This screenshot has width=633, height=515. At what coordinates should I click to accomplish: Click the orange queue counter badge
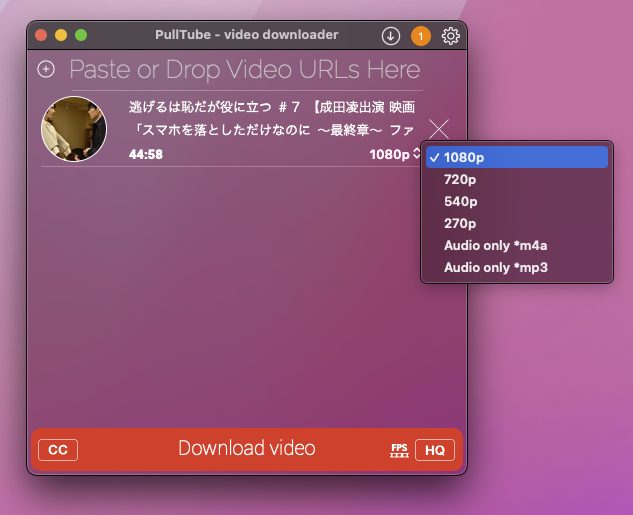pos(421,36)
